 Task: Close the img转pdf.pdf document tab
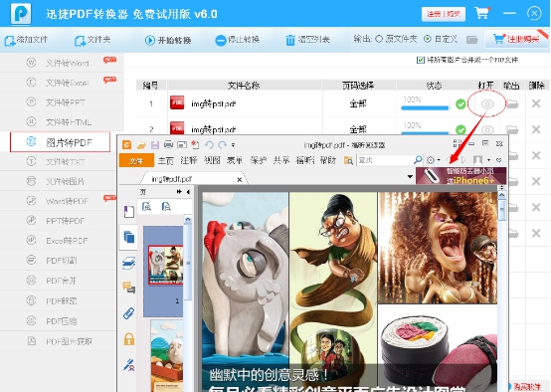coord(240,180)
